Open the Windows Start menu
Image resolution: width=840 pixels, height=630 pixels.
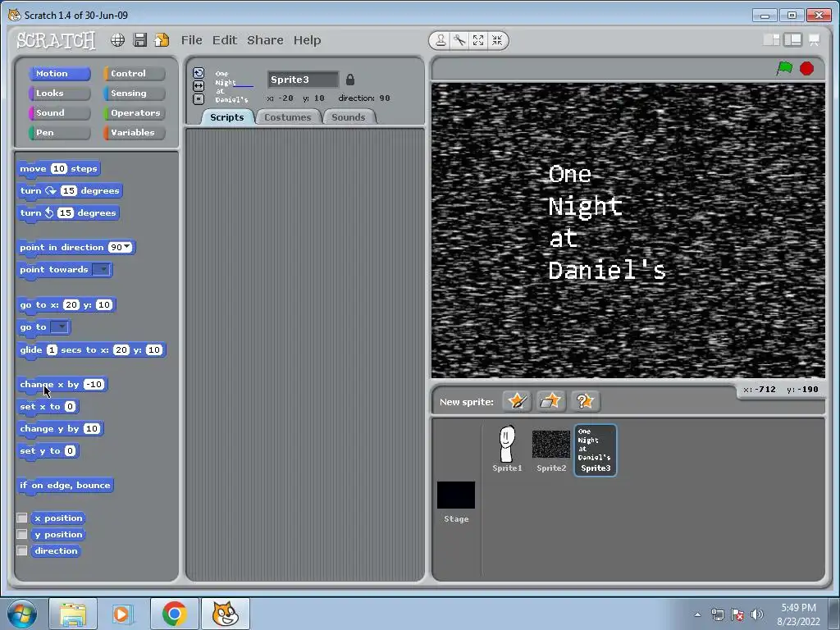point(22,614)
